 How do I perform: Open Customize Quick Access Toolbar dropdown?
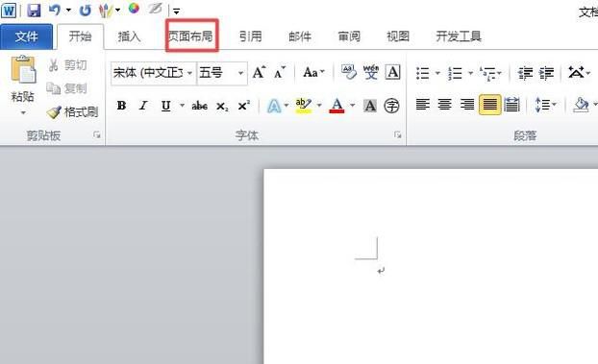coord(176,12)
